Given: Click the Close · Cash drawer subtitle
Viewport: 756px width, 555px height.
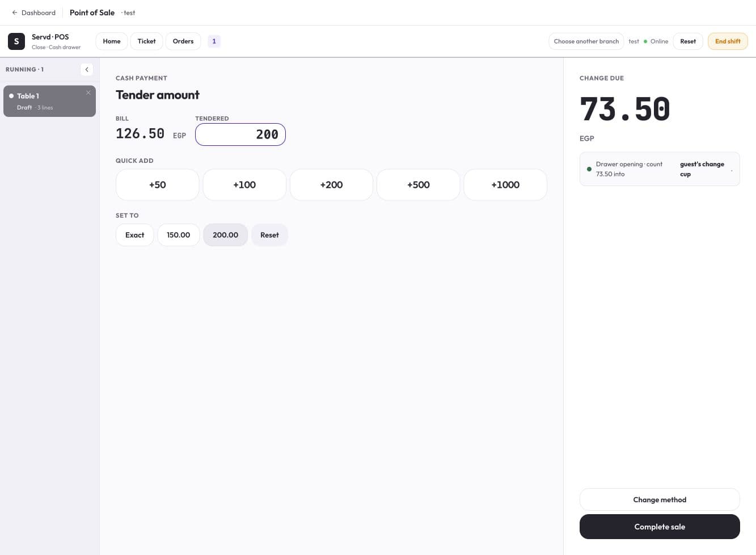Looking at the screenshot, I should point(56,47).
